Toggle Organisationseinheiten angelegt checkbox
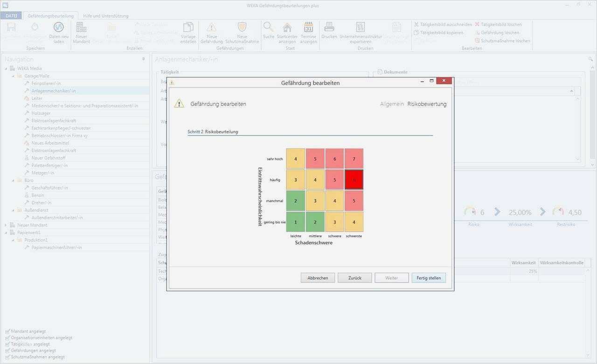This screenshot has height=364, width=597. [7, 338]
